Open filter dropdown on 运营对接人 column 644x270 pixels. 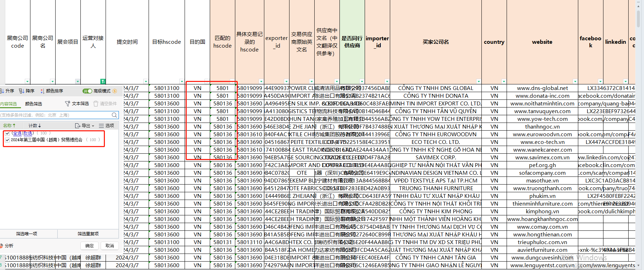[103, 81]
